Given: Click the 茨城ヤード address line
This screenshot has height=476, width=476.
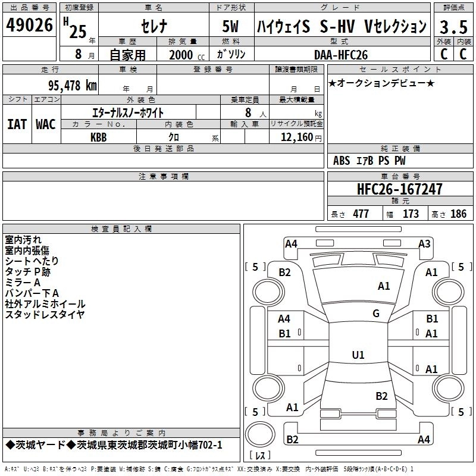Looking at the screenshot, I should tap(113, 445).
